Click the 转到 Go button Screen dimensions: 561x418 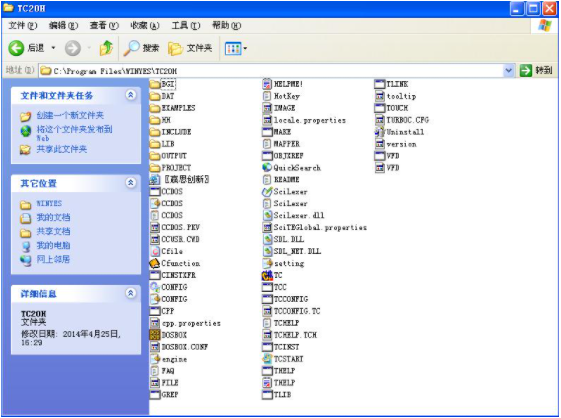click(x=536, y=71)
